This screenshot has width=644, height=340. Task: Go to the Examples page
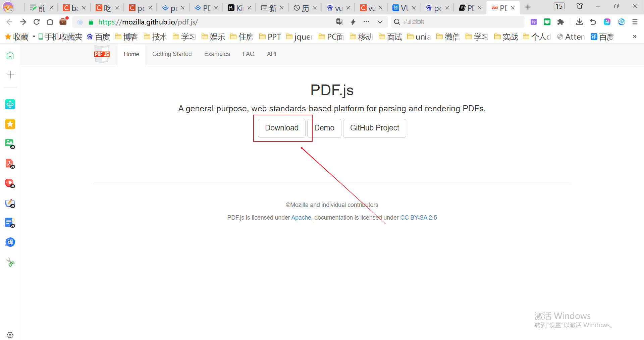click(217, 54)
